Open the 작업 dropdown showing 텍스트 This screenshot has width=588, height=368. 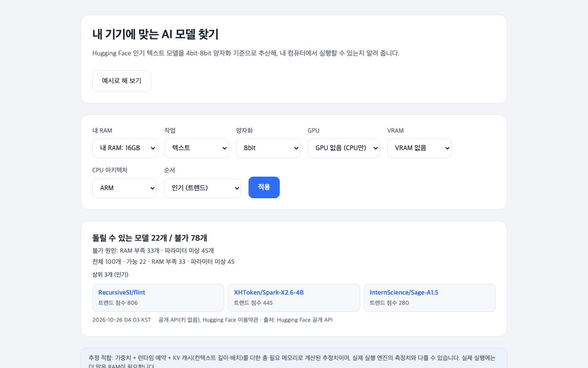click(196, 148)
